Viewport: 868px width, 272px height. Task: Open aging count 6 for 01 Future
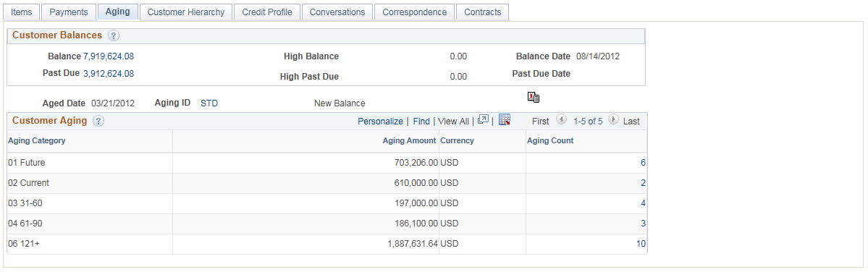pyautogui.click(x=644, y=163)
